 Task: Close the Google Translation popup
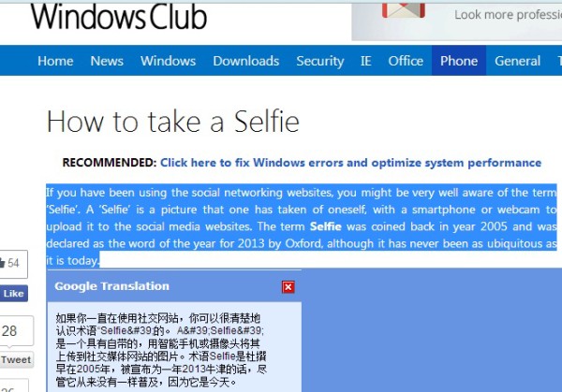click(288, 287)
